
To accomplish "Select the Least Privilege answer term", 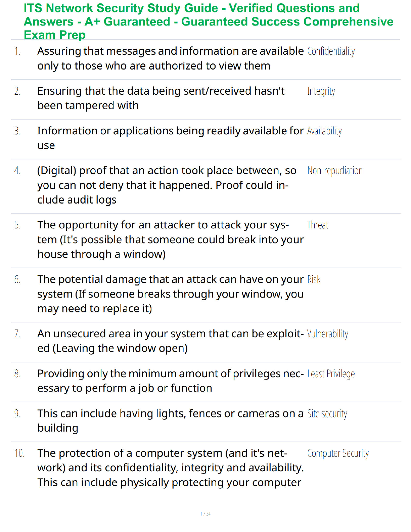I will 331,374.
